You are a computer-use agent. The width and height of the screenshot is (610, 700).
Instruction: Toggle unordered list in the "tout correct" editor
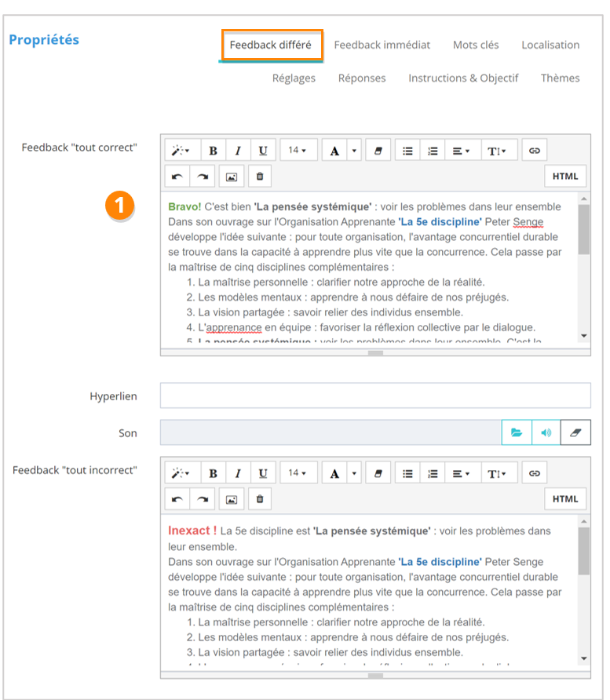[407, 151]
